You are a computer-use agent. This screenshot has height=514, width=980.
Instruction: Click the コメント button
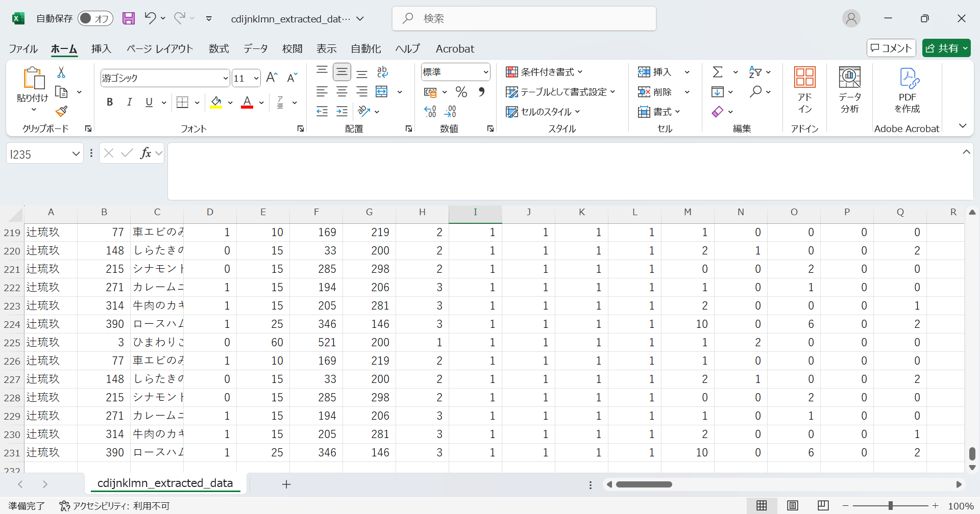point(891,48)
